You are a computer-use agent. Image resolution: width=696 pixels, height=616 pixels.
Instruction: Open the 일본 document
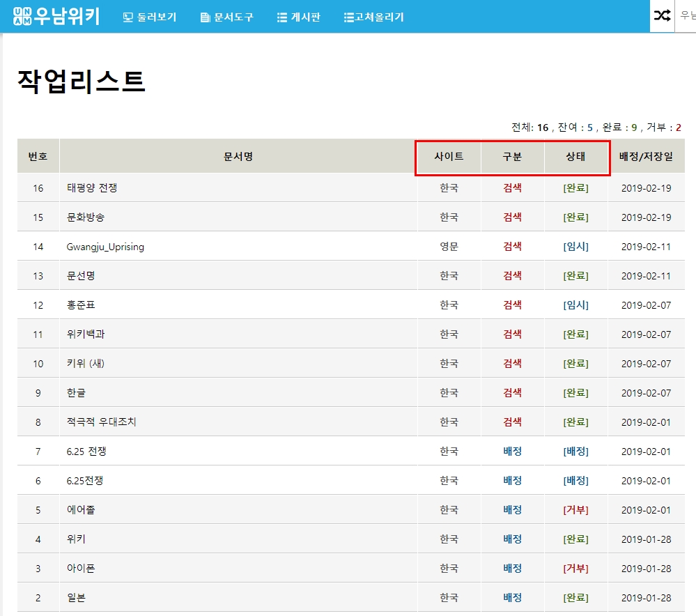click(76, 598)
